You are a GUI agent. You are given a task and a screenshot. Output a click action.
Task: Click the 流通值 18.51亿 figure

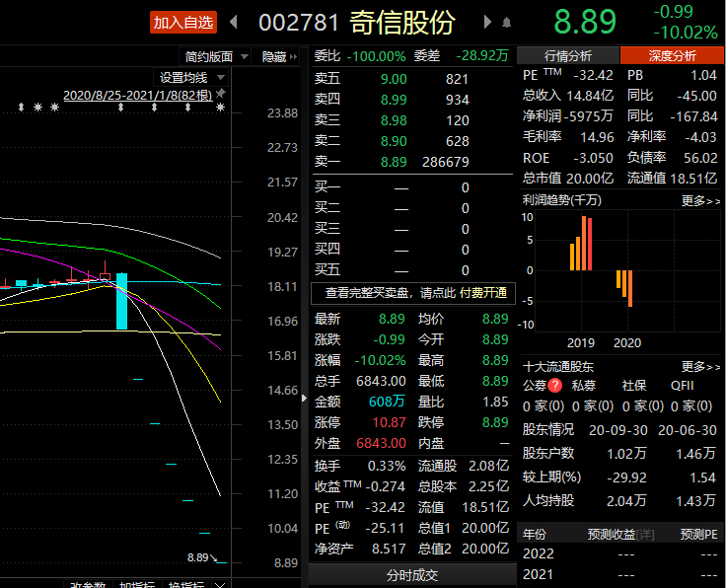[693, 179]
